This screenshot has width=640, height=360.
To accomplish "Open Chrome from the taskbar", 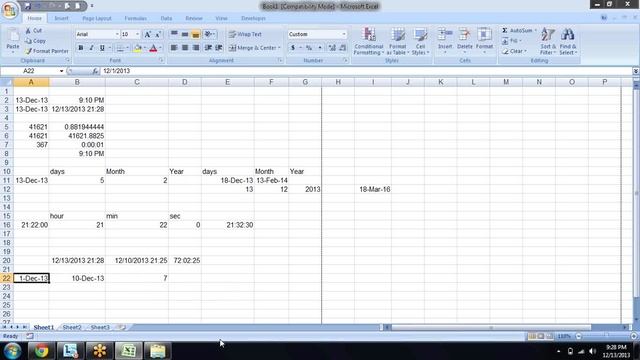I will (x=41, y=351).
